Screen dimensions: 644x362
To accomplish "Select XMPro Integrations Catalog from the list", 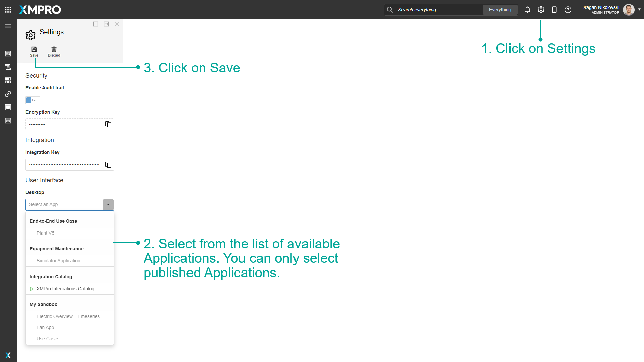I will (65, 289).
